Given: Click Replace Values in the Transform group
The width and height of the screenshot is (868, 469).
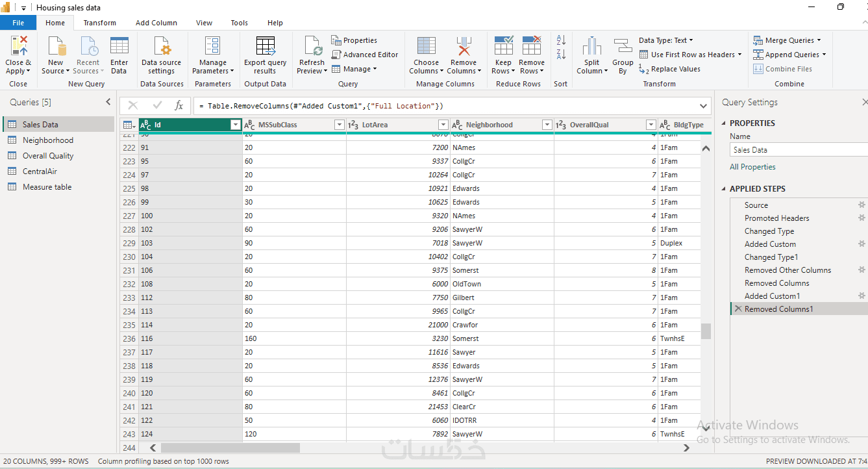Looking at the screenshot, I should pyautogui.click(x=669, y=69).
